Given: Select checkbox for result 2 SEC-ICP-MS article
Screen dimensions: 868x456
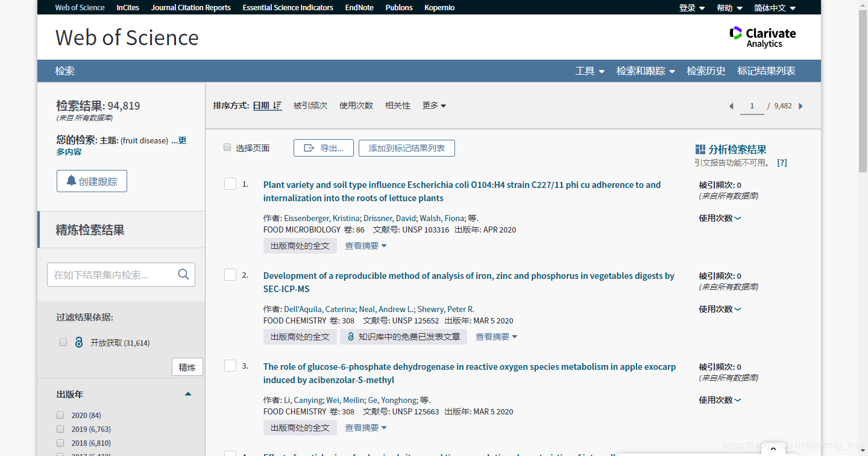Looking at the screenshot, I should pos(230,275).
